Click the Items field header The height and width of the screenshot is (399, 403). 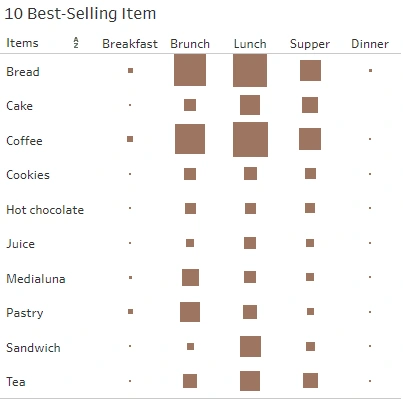(x=22, y=43)
